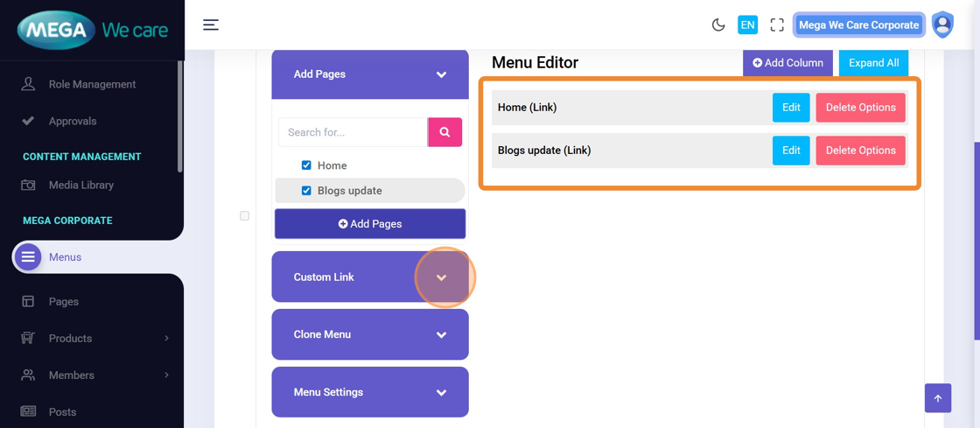Viewport: 980px width, 428px height.
Task: Click the scroll-to-top arrow button
Action: (x=937, y=398)
